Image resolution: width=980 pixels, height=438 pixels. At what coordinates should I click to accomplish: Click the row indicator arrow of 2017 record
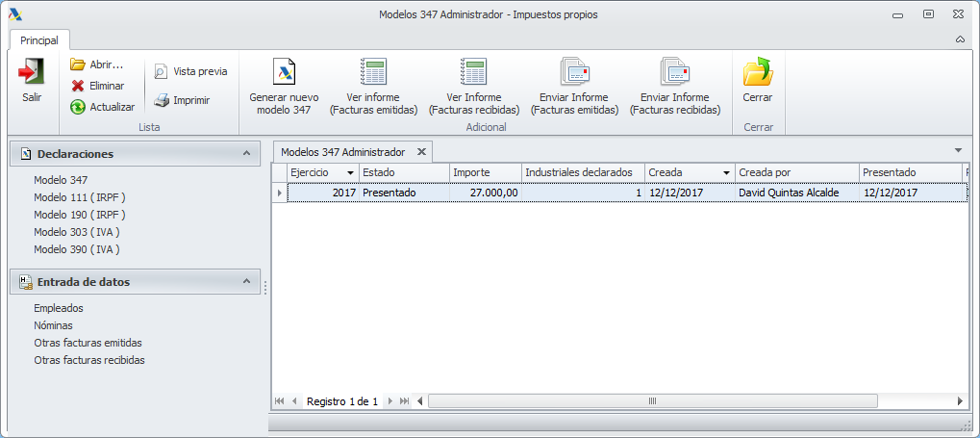tap(279, 193)
